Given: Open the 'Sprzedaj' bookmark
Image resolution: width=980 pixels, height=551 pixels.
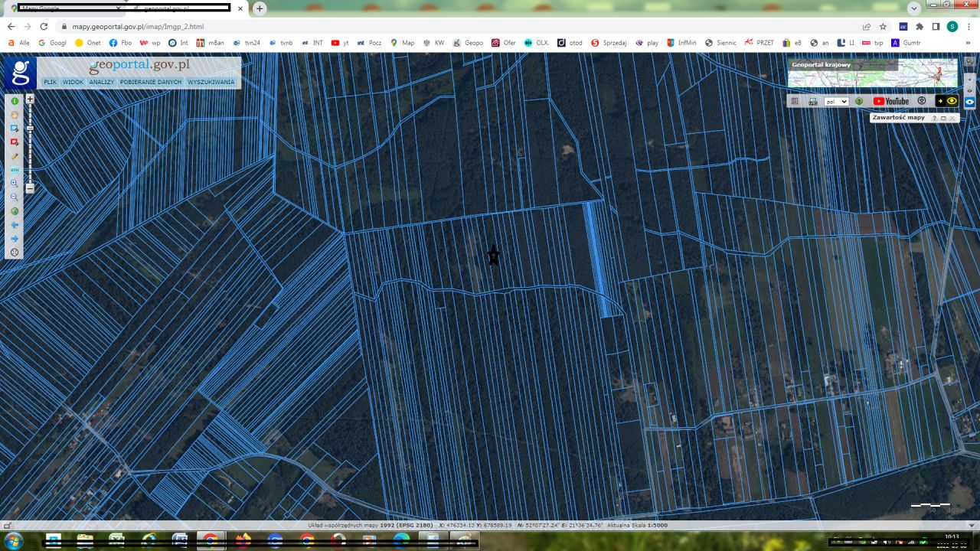Looking at the screenshot, I should 609,43.
